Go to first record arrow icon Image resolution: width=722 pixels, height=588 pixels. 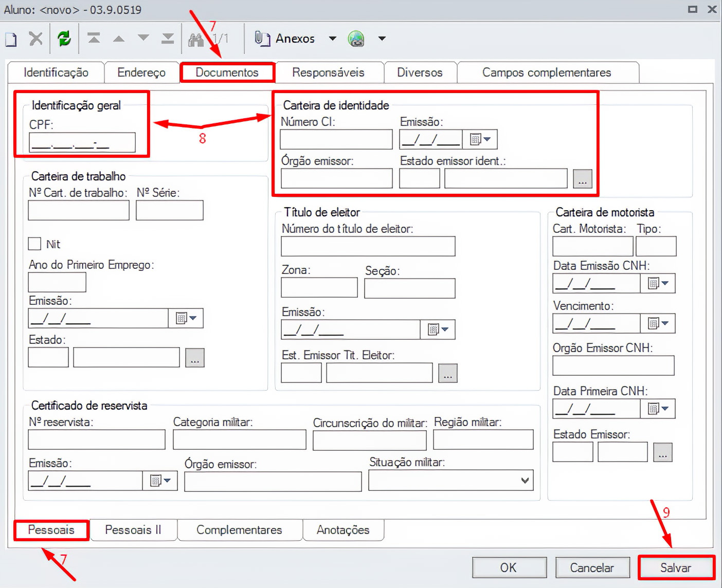click(94, 39)
